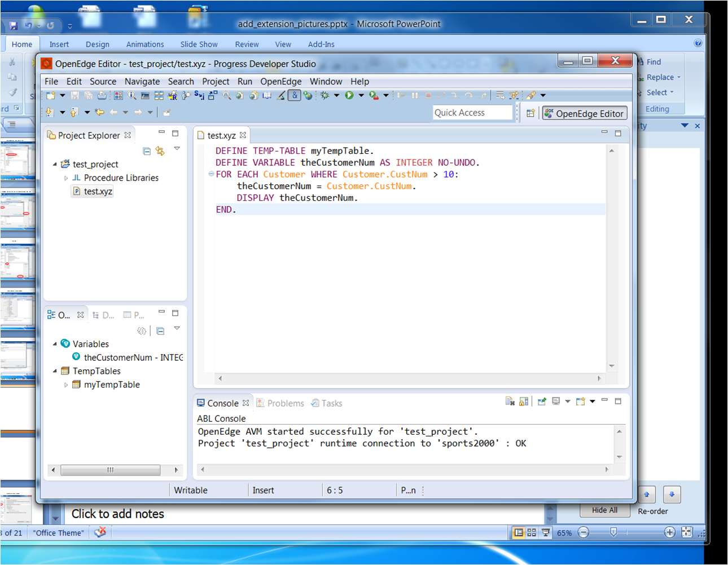728x565 pixels.
Task: Click Find in PowerPoint Editing group
Action: 650,62
